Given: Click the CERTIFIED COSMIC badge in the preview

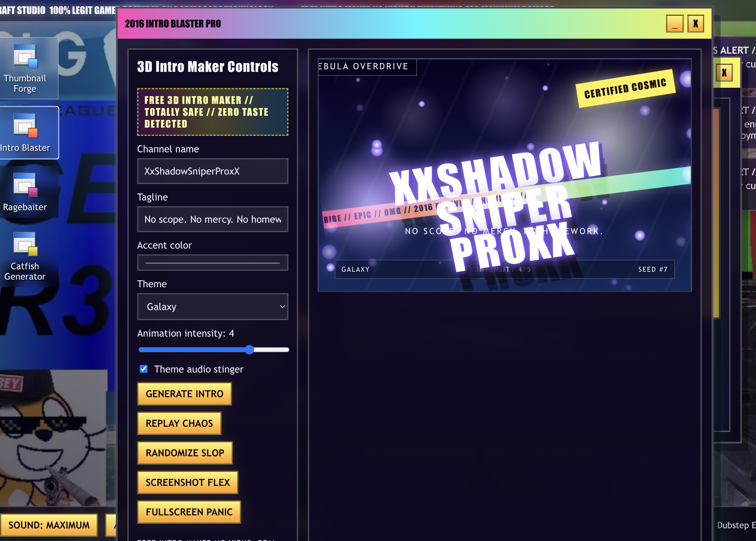Looking at the screenshot, I should point(625,89).
